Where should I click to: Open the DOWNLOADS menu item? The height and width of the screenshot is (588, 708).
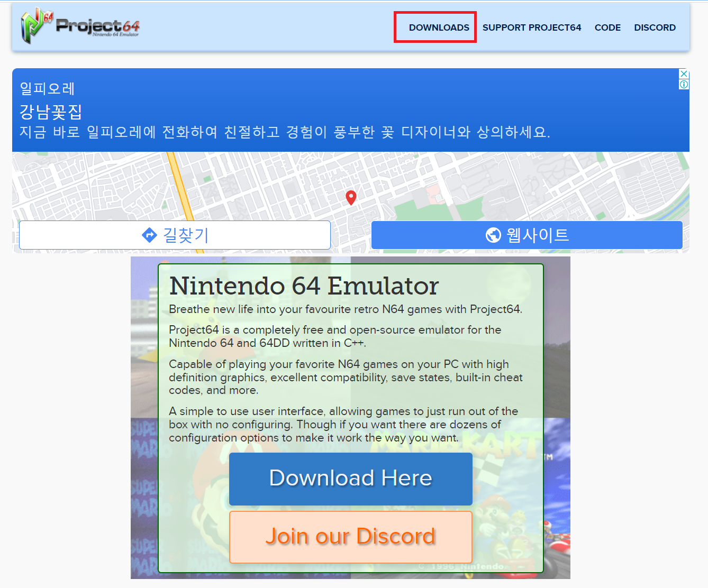pyautogui.click(x=439, y=27)
